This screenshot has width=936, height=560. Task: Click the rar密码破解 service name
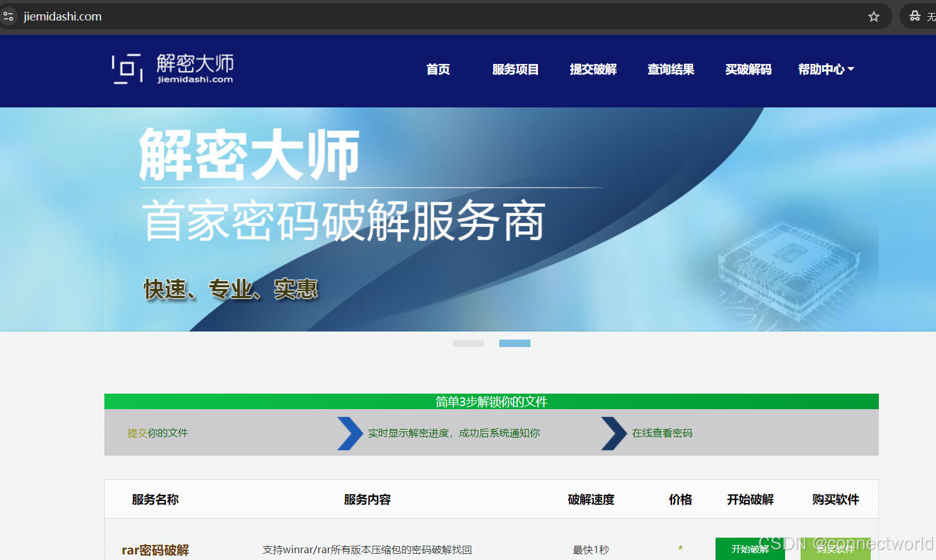coord(155,550)
